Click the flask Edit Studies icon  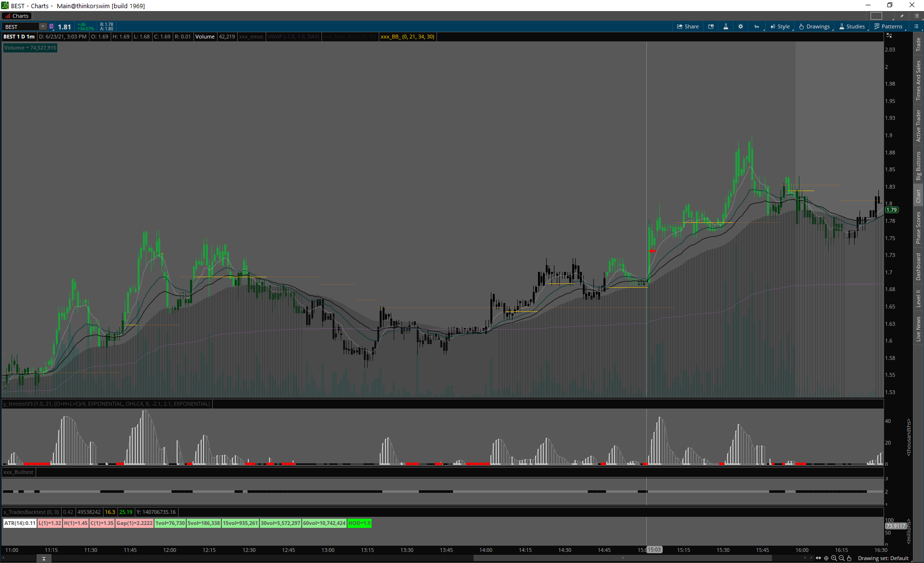coord(726,26)
